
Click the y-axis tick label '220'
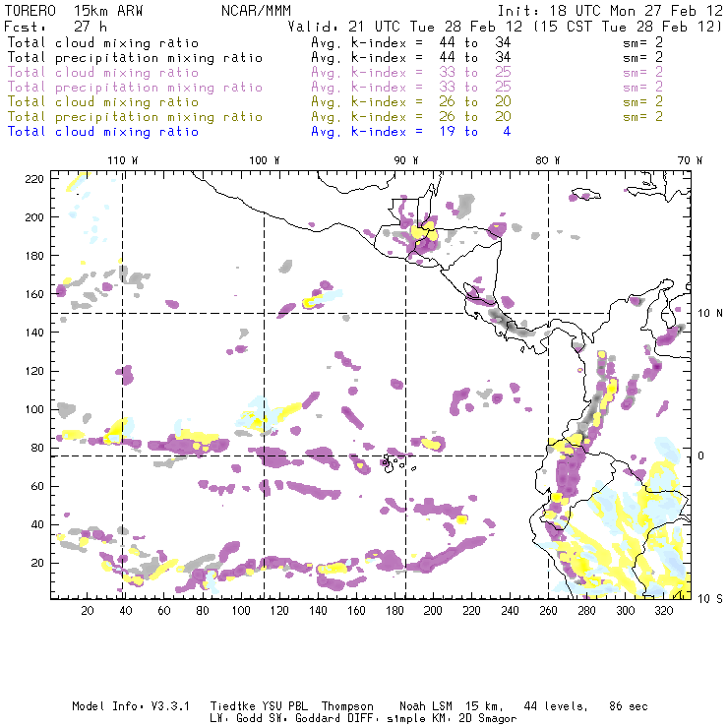[34, 179]
